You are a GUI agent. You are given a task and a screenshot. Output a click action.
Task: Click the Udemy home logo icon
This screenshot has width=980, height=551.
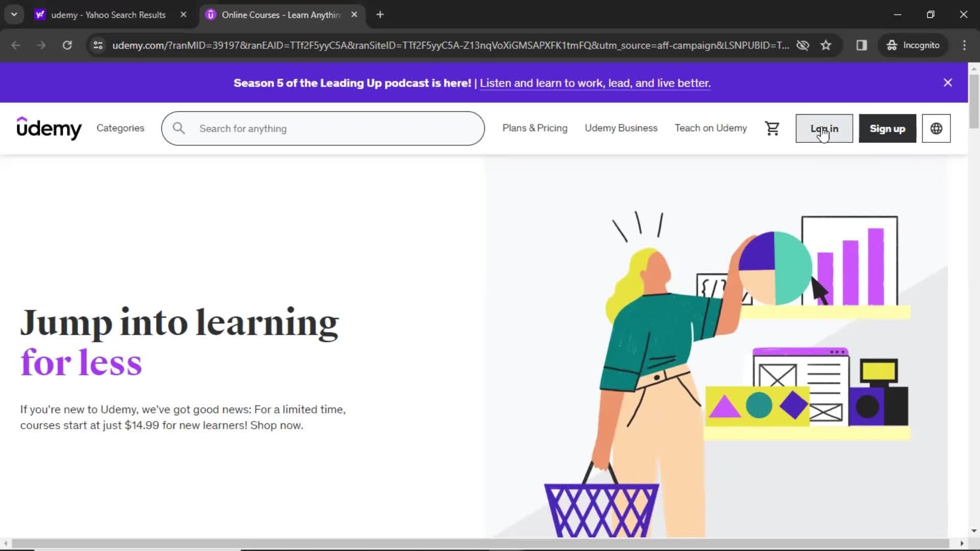pyautogui.click(x=49, y=128)
